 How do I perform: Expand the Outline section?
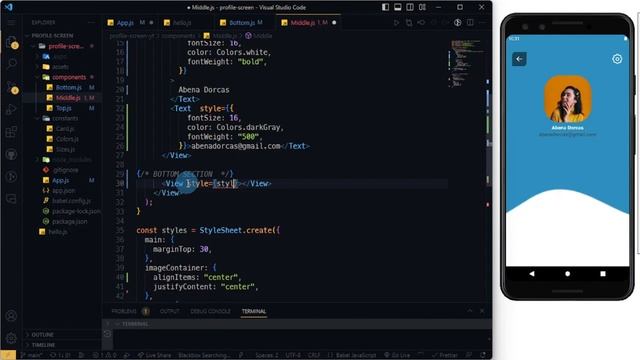61,334
